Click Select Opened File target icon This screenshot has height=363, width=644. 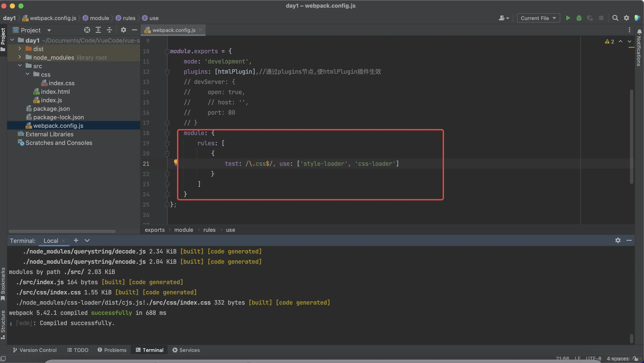87,30
